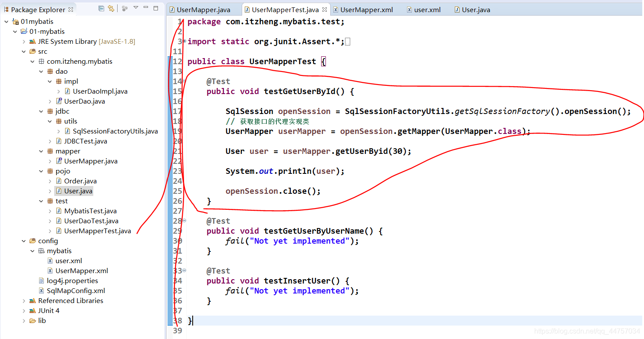Select UserMapperTest.java in Package Explorer tree
Viewport: 644px width, 339px height.
(98, 231)
